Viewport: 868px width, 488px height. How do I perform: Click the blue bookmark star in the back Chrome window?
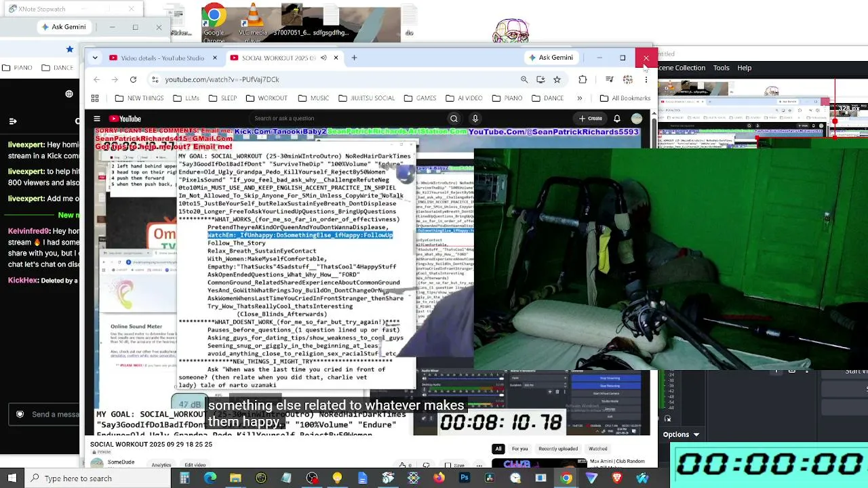[x=69, y=49]
